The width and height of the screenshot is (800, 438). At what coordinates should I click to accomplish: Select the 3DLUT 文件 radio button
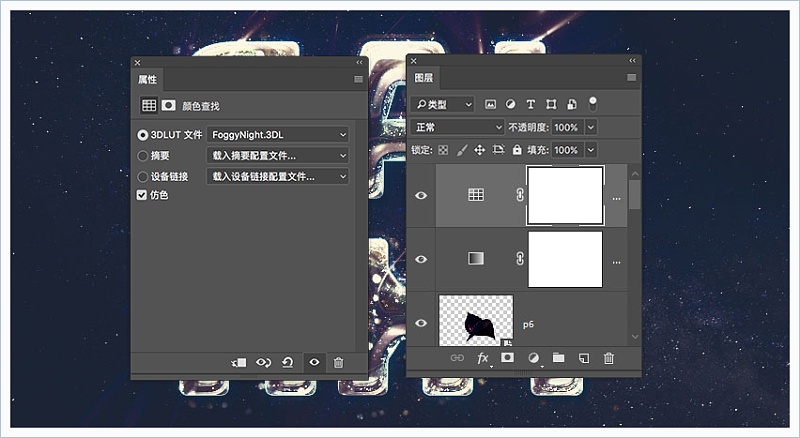143,134
